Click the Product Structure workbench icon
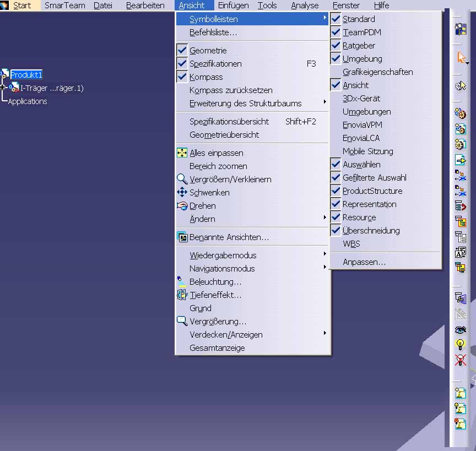 pos(461,29)
